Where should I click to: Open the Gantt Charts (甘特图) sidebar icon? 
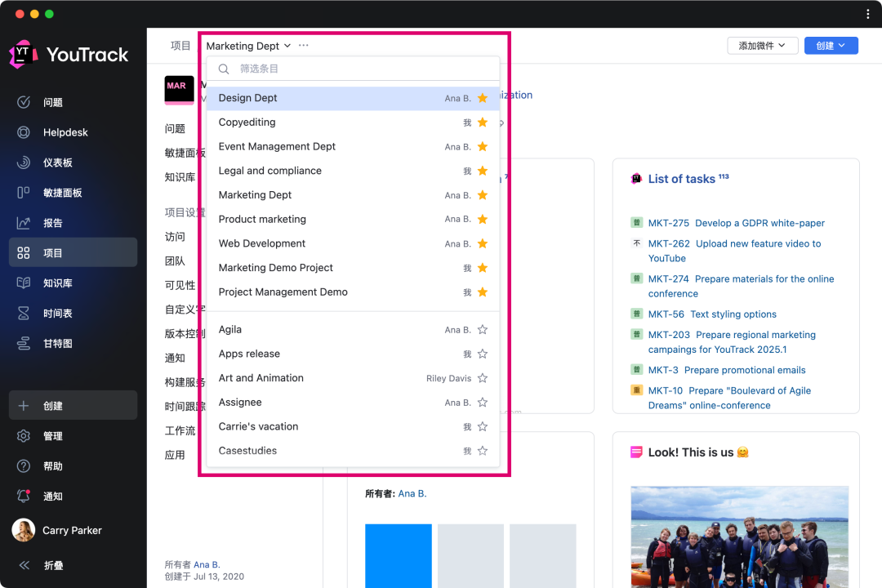(x=24, y=343)
